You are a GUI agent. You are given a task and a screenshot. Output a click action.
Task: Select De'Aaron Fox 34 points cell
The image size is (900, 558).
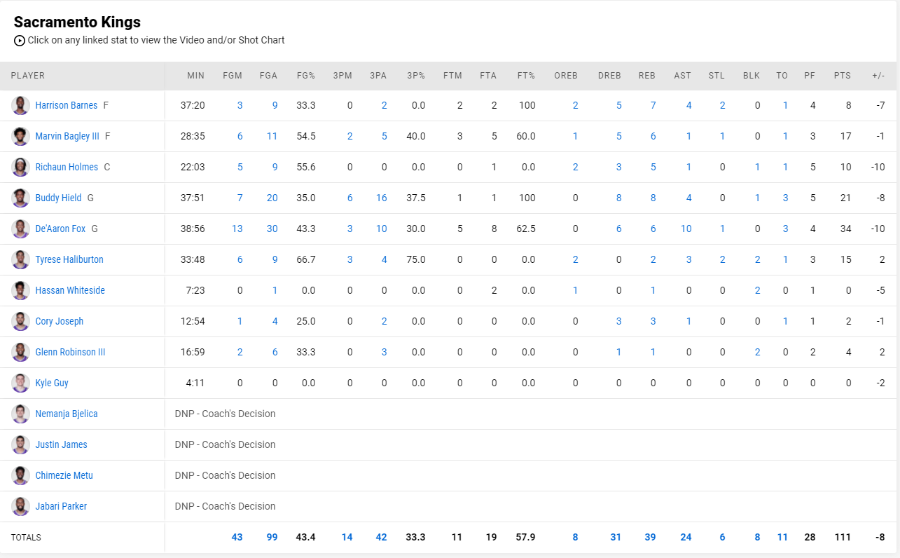(x=845, y=229)
